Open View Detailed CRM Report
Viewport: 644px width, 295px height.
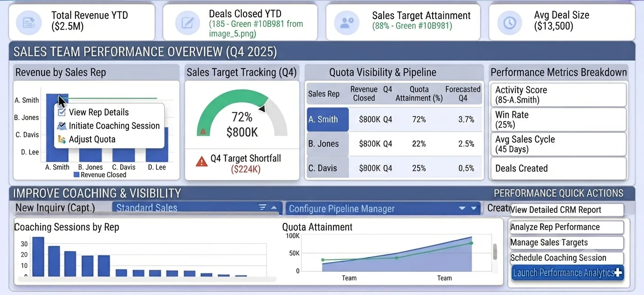click(x=567, y=210)
